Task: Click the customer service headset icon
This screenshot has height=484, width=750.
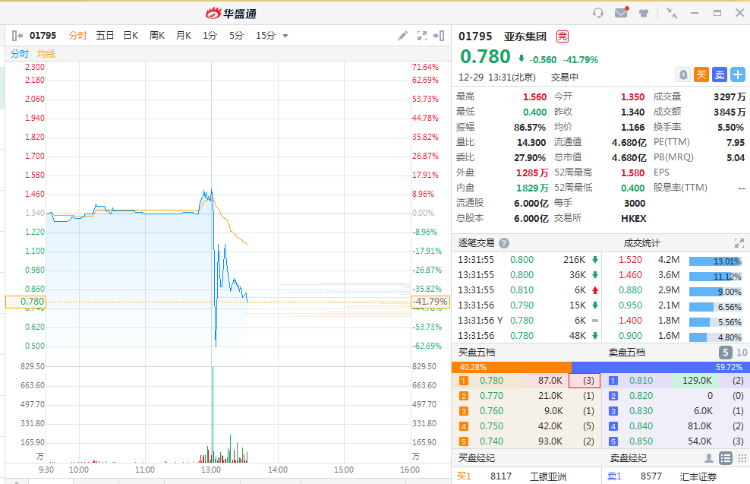Action: coord(598,13)
